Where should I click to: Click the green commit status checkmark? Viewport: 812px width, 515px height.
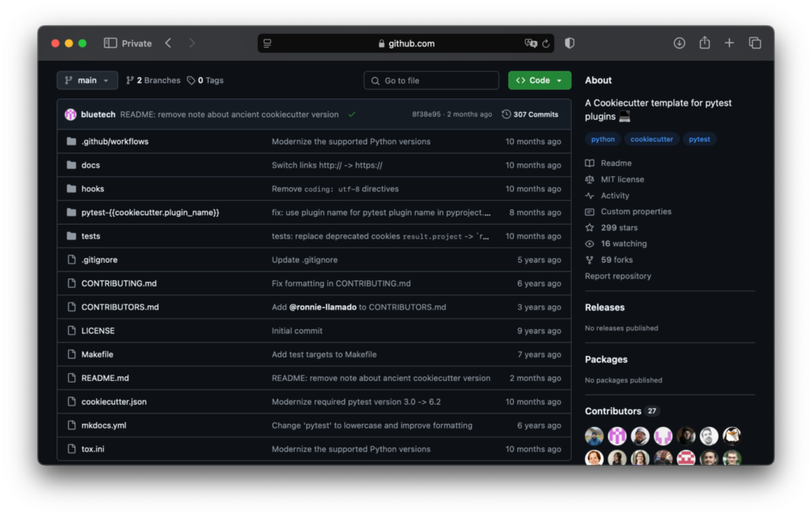(351, 114)
